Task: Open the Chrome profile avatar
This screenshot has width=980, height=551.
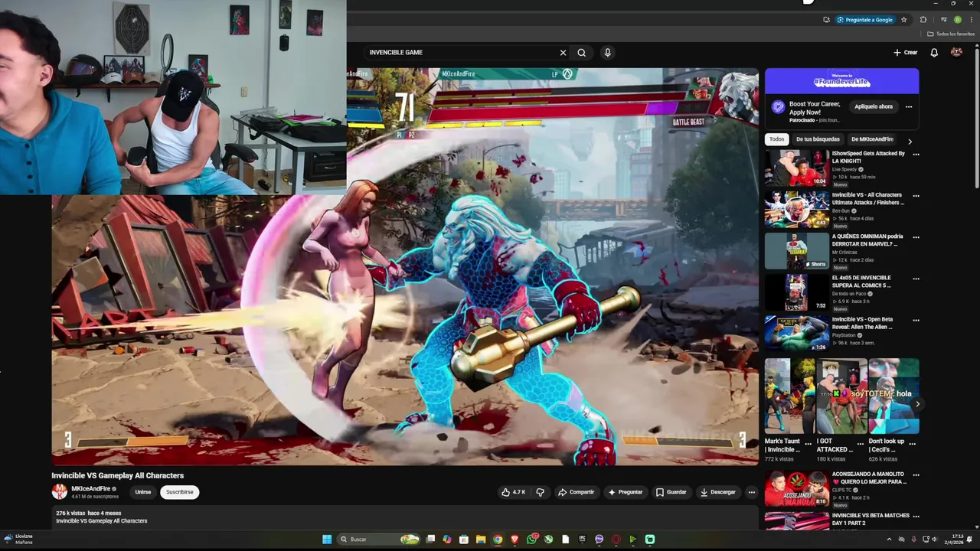Action: click(958, 20)
